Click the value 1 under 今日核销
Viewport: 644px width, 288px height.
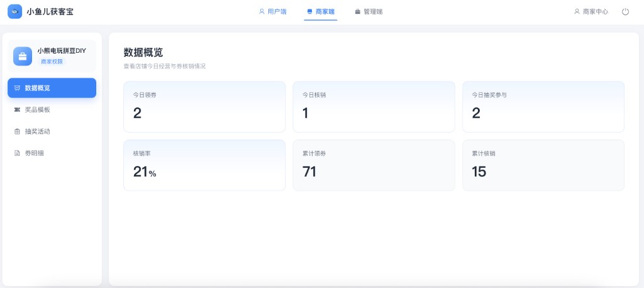305,113
